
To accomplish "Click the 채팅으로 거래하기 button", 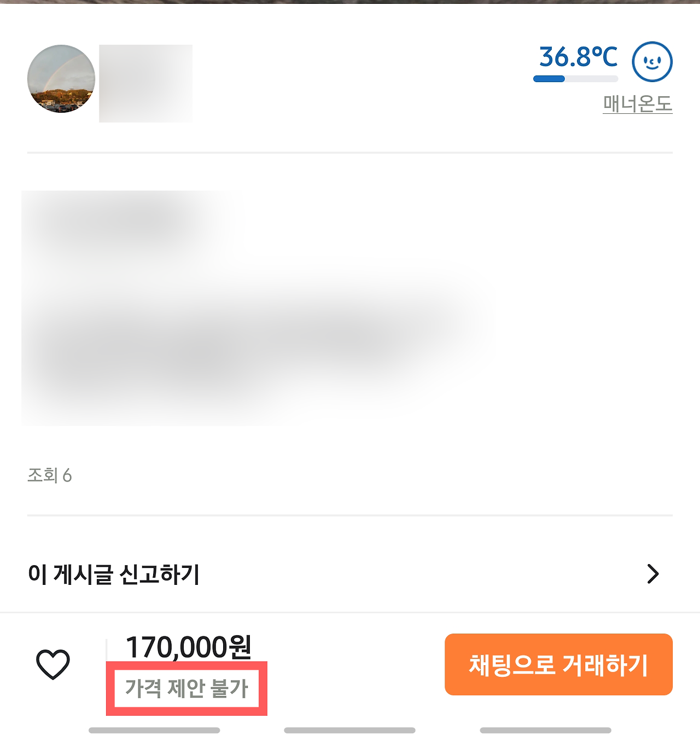I will (x=558, y=664).
